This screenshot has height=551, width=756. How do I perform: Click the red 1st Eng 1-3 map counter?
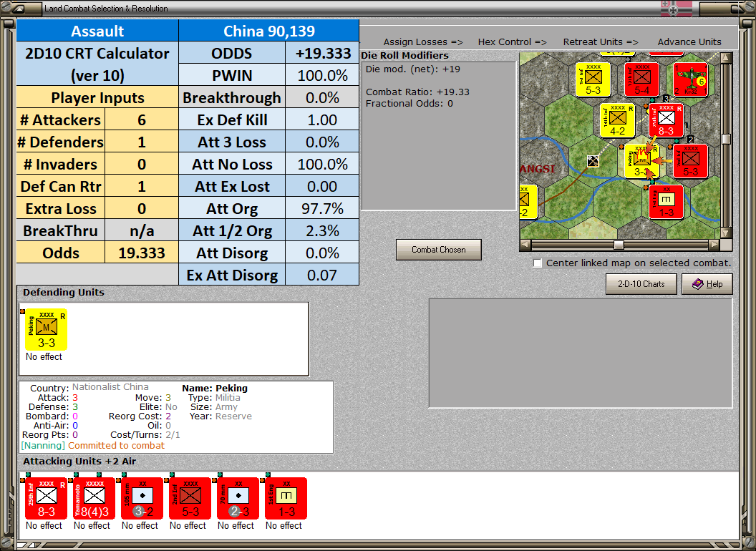coord(666,202)
